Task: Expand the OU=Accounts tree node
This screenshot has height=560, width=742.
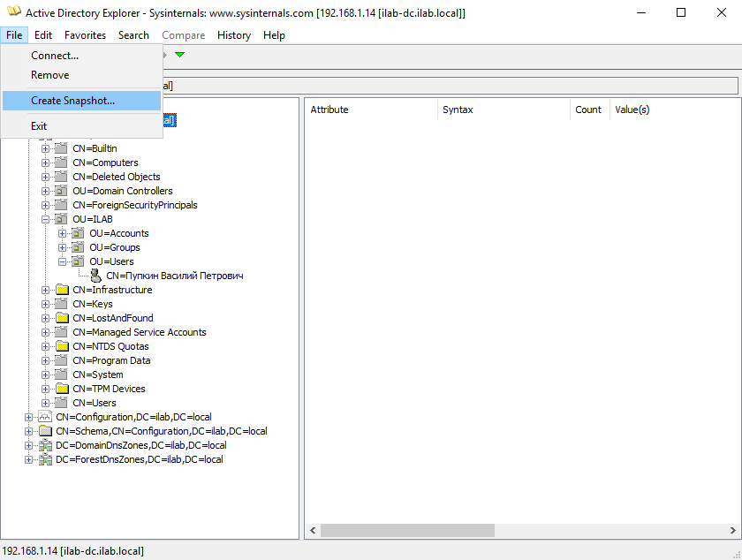Action: tap(62, 233)
